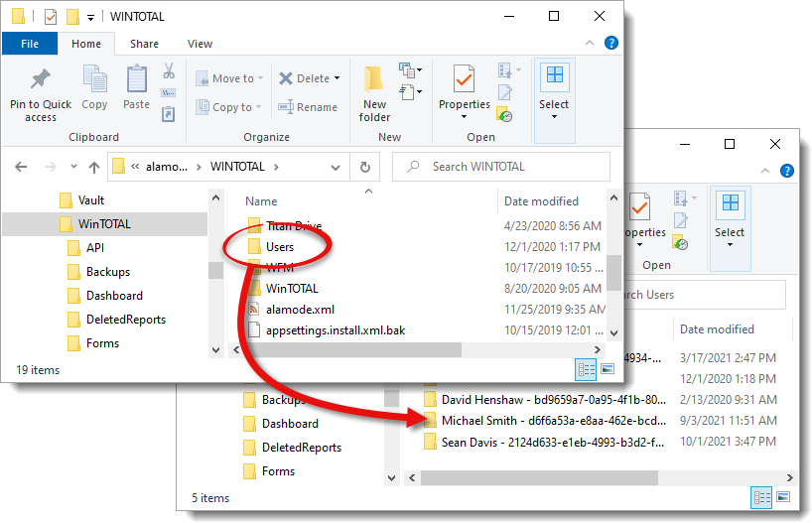Select DeletedReports in Users window tree

[x=293, y=448]
